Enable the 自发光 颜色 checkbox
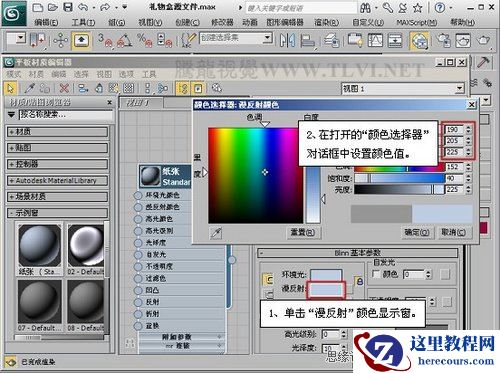 376,274
